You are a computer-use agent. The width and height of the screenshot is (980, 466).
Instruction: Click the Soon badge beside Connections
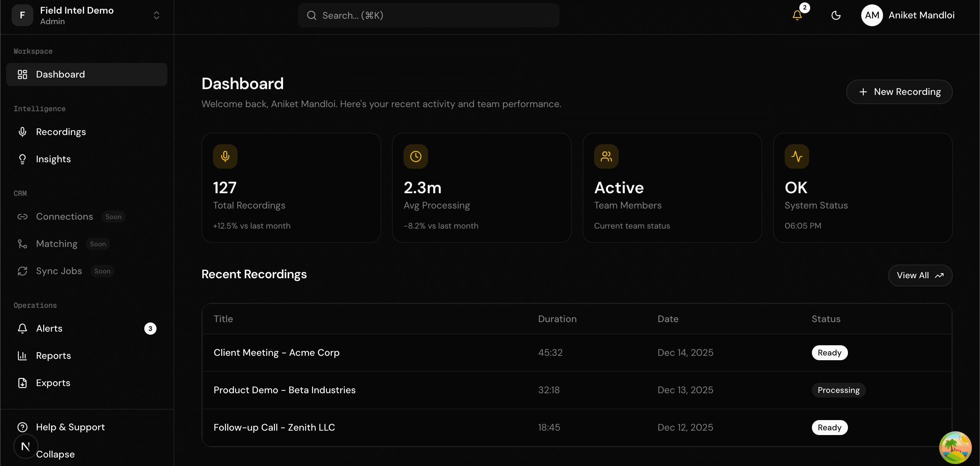click(x=113, y=216)
